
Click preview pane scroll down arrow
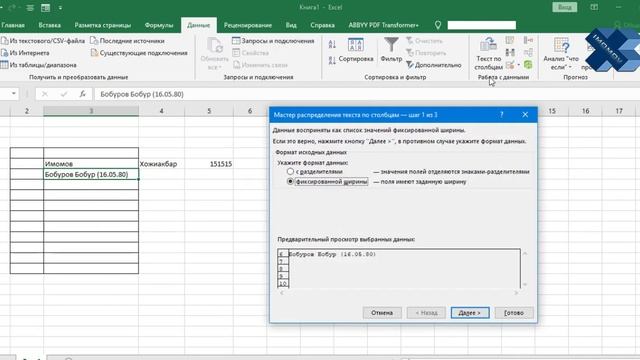click(525, 284)
